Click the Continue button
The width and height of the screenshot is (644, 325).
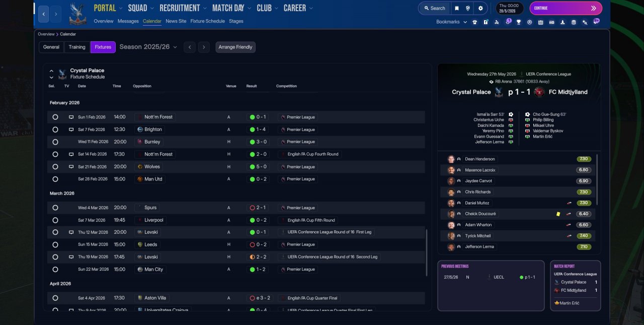point(566,8)
